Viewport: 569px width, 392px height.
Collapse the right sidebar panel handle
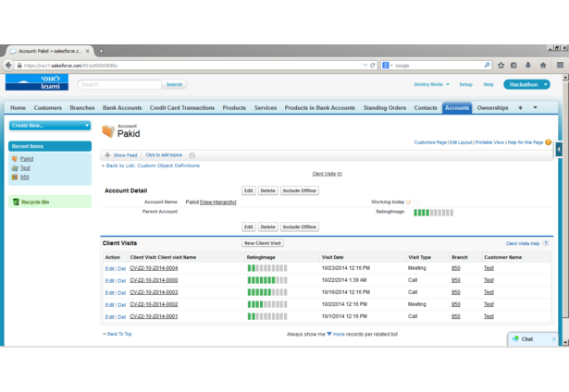559,150
